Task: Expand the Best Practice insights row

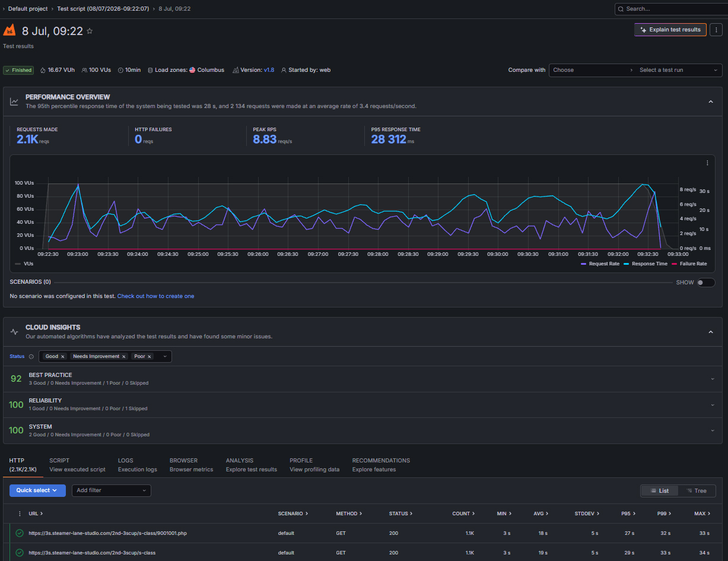Action: [x=363, y=379]
